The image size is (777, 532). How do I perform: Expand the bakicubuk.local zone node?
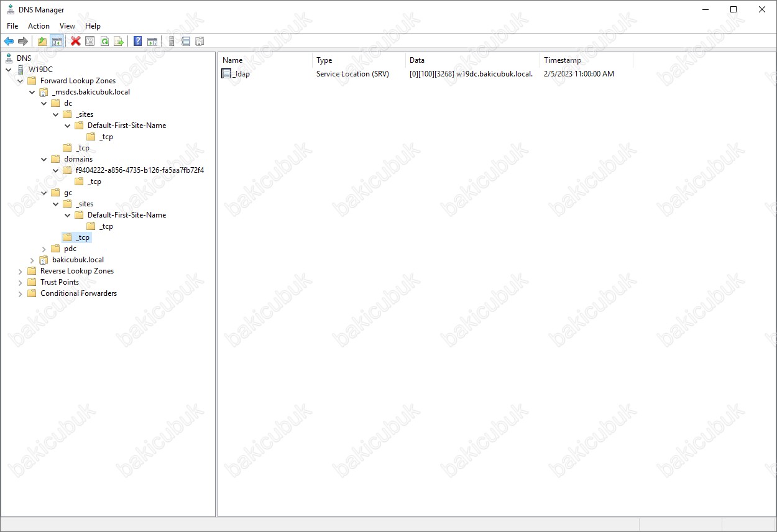pyautogui.click(x=32, y=260)
